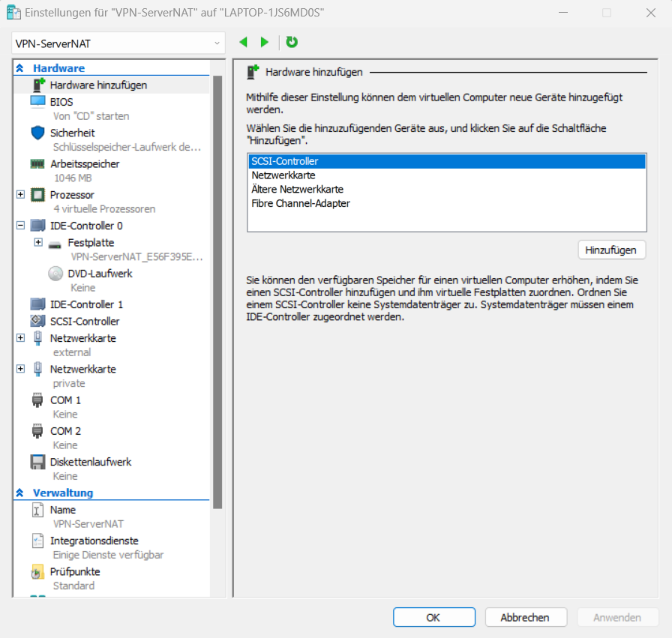Select the Netzwerkkarte external entry label
This screenshot has height=638, width=672.
pyautogui.click(x=82, y=339)
